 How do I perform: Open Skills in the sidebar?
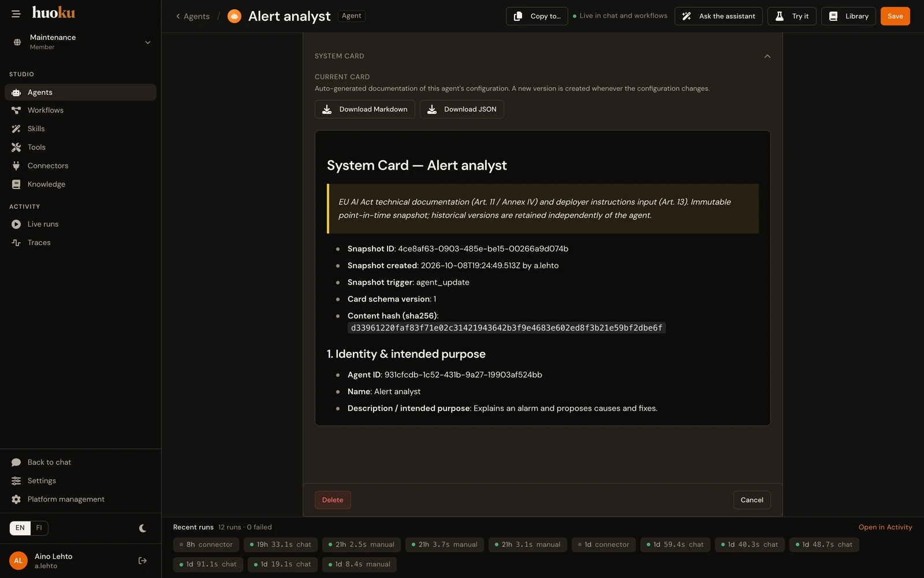(80, 129)
